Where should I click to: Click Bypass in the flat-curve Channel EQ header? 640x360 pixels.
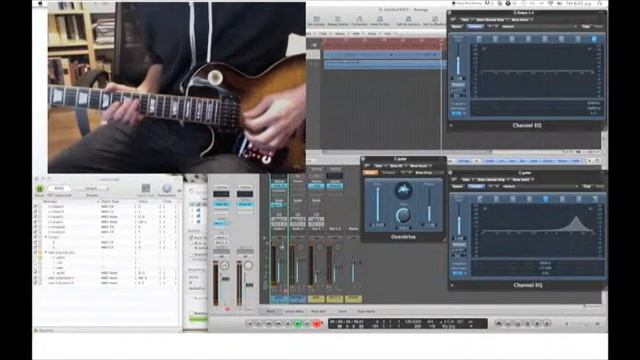coord(457,27)
